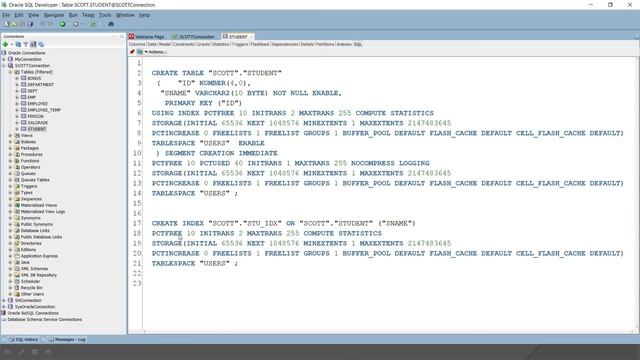Expand the DEPARTMENT table node
Viewport: 640px width, 360px height.
coord(17,84)
